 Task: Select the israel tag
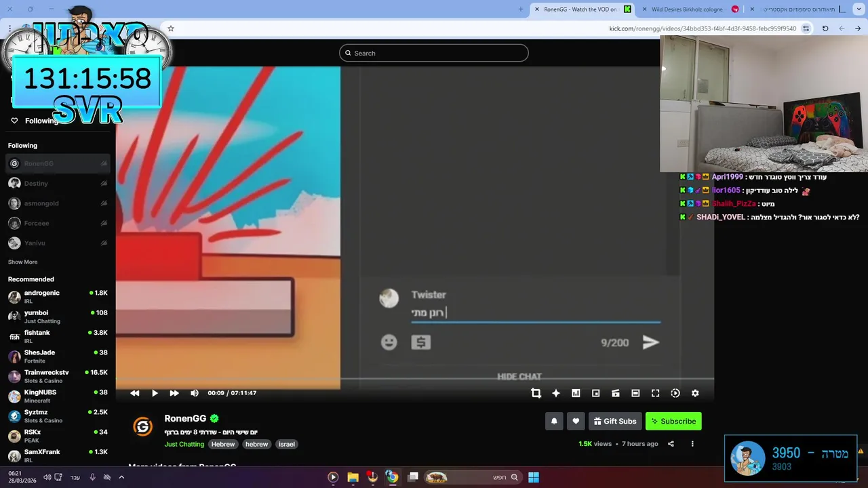(x=287, y=444)
